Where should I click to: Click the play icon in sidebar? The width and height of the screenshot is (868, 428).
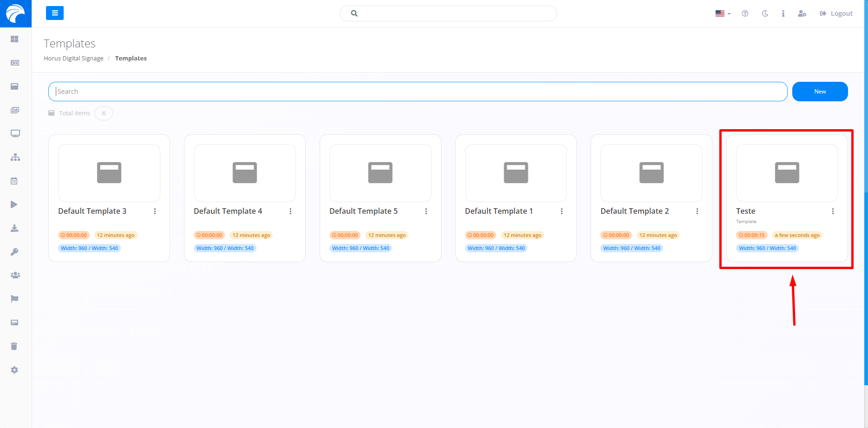pyautogui.click(x=14, y=204)
